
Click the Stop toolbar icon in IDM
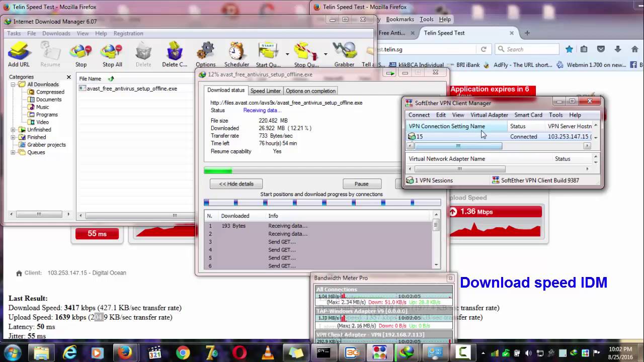[x=80, y=54]
